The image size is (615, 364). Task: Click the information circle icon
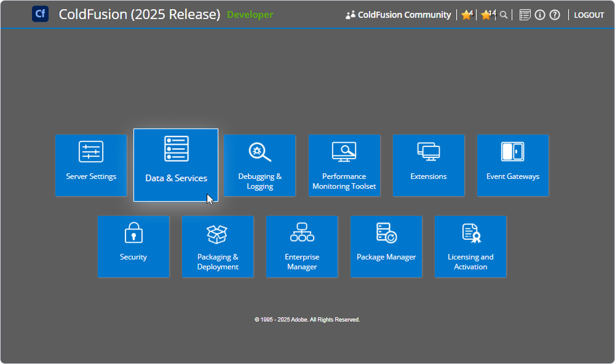pyautogui.click(x=539, y=14)
